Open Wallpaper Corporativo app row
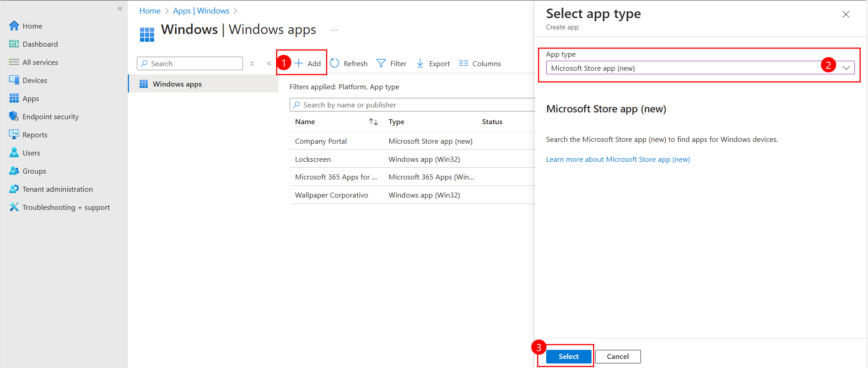 331,195
